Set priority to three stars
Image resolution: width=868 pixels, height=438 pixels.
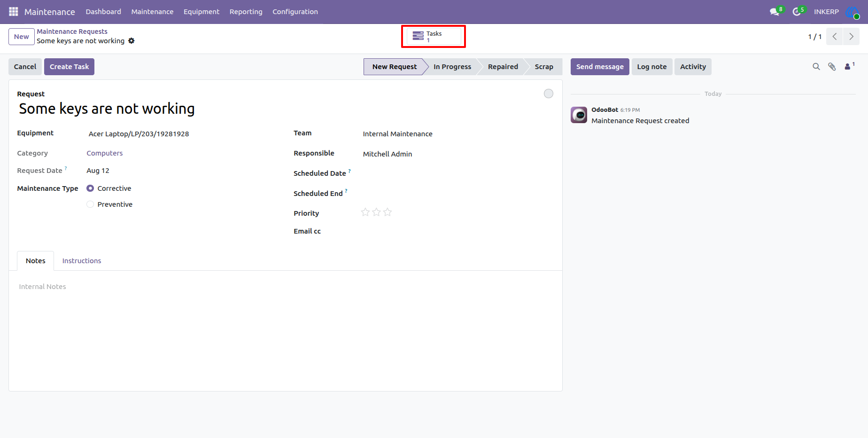(x=387, y=212)
